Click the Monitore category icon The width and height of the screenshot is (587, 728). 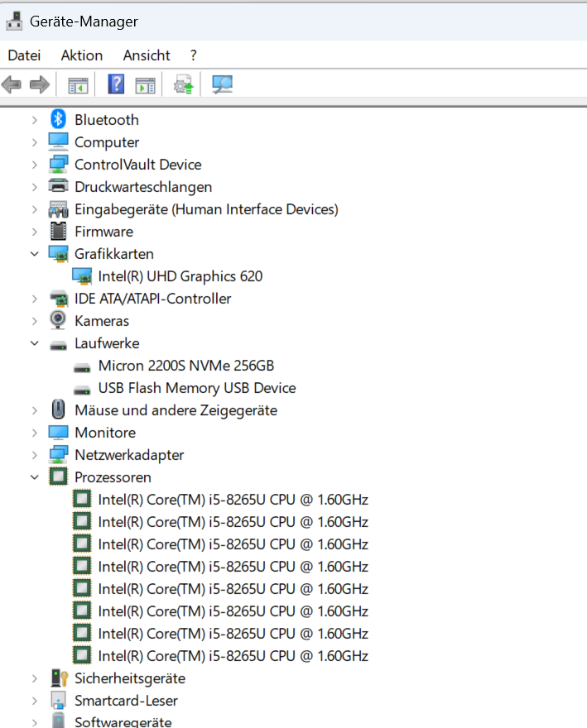pos(58,432)
